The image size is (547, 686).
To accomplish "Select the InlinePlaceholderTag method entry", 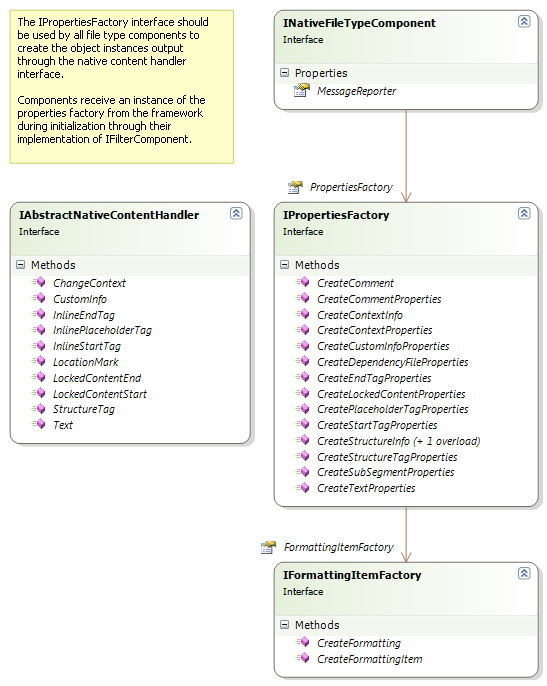I will point(102,330).
